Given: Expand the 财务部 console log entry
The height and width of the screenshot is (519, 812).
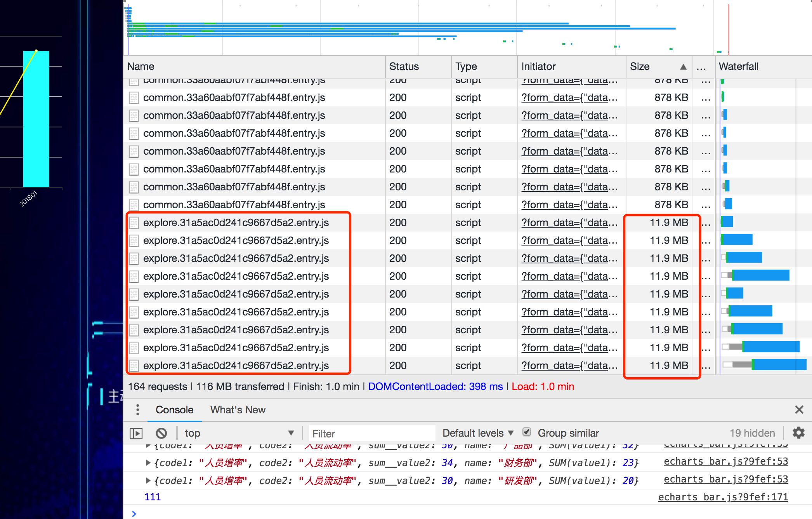Looking at the screenshot, I should pyautogui.click(x=148, y=462).
